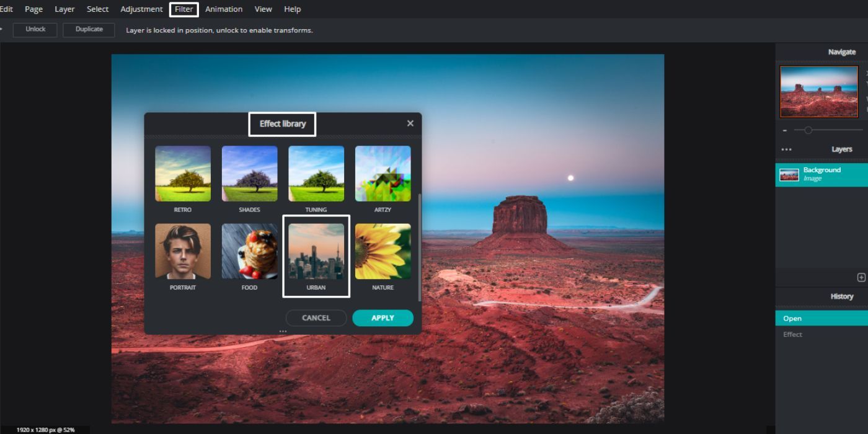Viewport: 868px width, 434px height.
Task: Open the Animation menu
Action: (223, 9)
